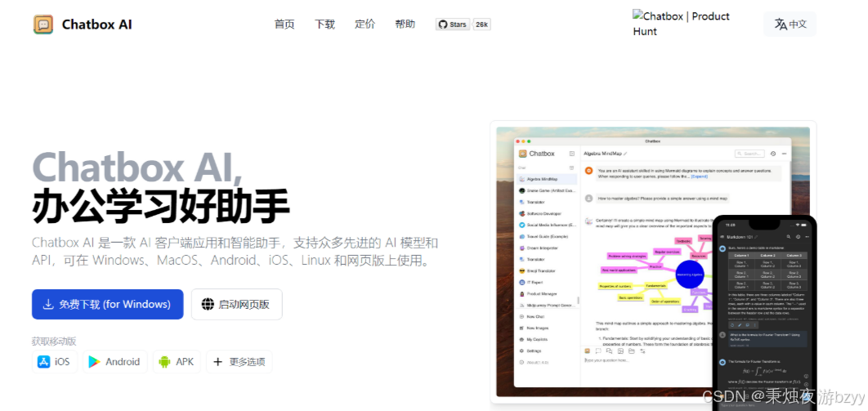
Task: Open the Chatbox Product Hunt link
Action: tap(682, 24)
